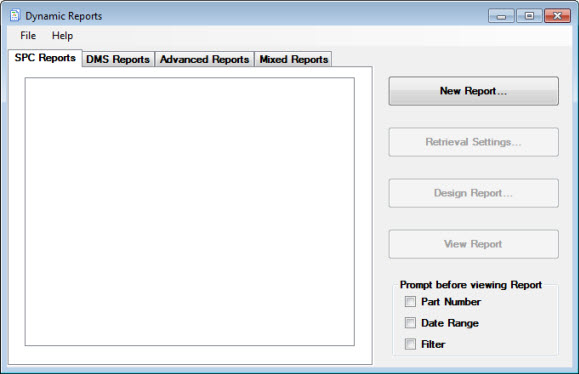Click the Dynamic Reports title bar icon
The width and height of the screenshot is (579, 374).
[x=15, y=16]
